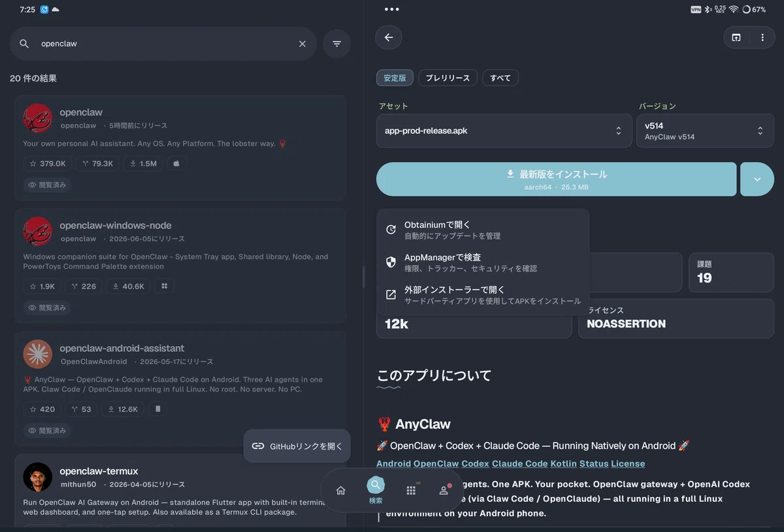The image size is (784, 532).
Task: Tap the Wi-Fi status icon
Action: point(734,9)
